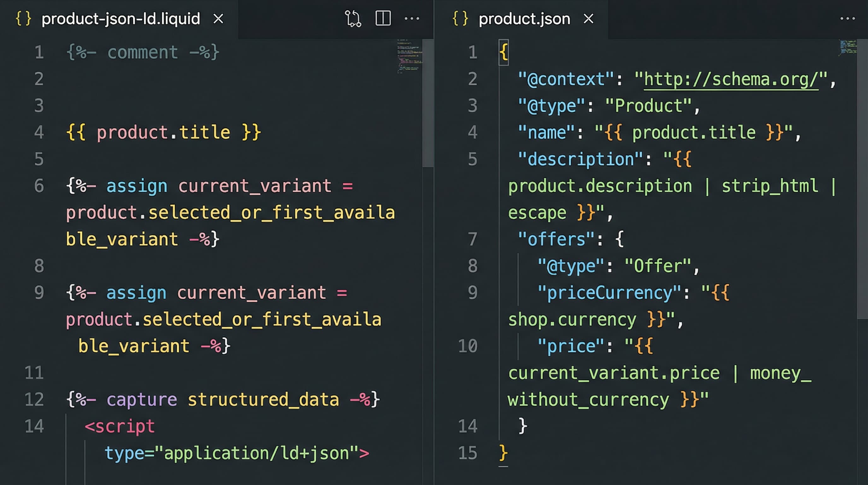
Task: Click the braces icon on product.json tab
Action: tap(460, 19)
